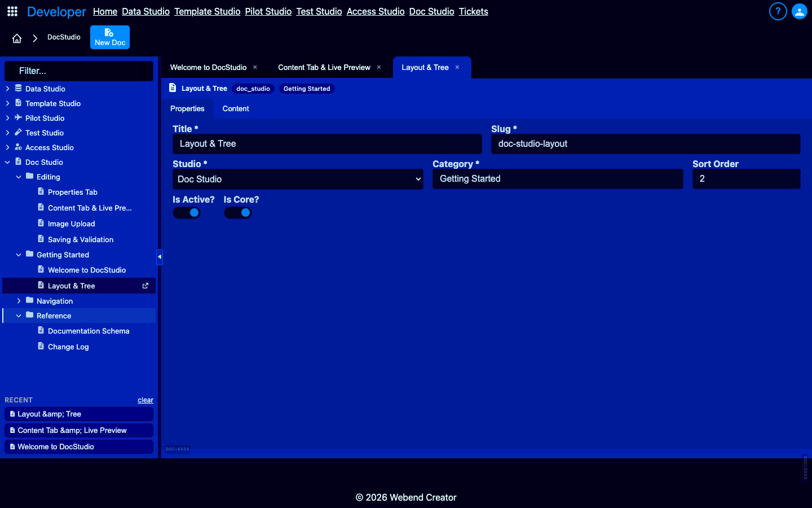Click the Pilot Studio plane icon
The image size is (812, 508).
tap(19, 117)
